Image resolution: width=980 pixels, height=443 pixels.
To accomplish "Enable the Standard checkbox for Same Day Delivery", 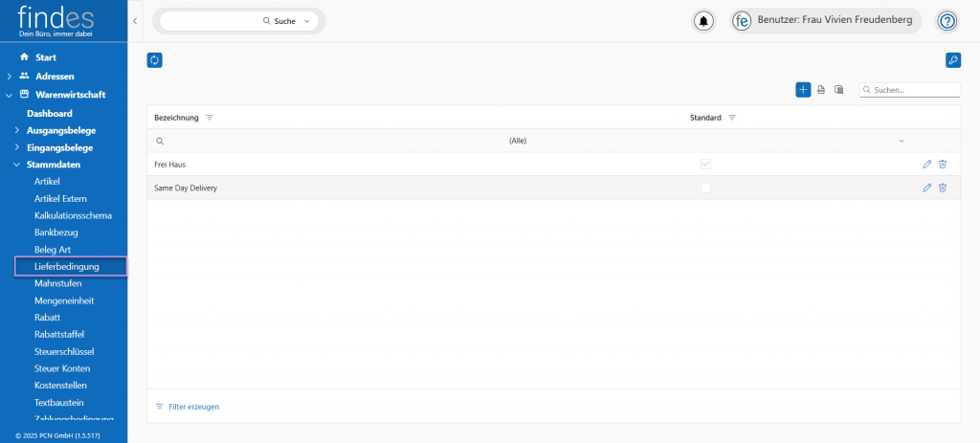I will pyautogui.click(x=706, y=188).
